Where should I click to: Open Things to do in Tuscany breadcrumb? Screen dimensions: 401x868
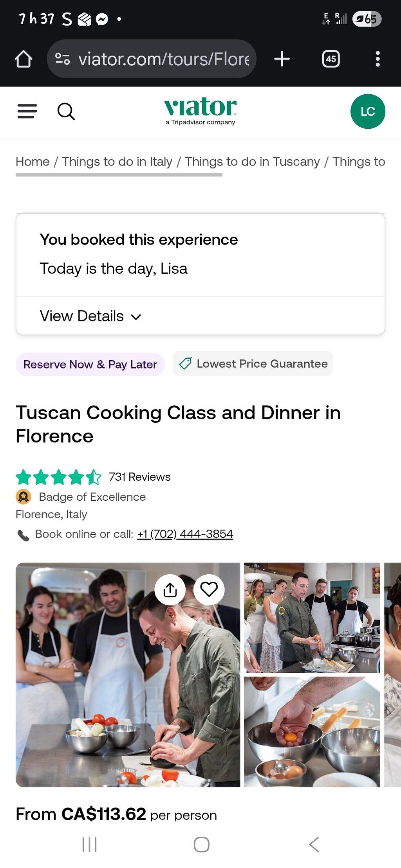[252, 162]
